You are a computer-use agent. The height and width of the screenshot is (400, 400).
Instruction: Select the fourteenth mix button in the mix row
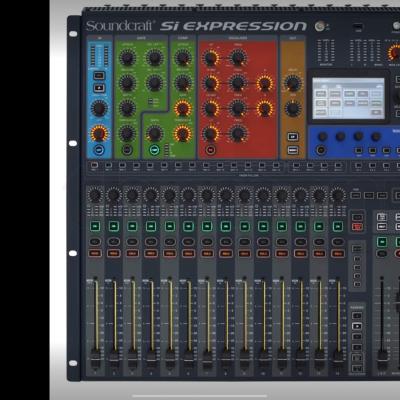[276, 165]
